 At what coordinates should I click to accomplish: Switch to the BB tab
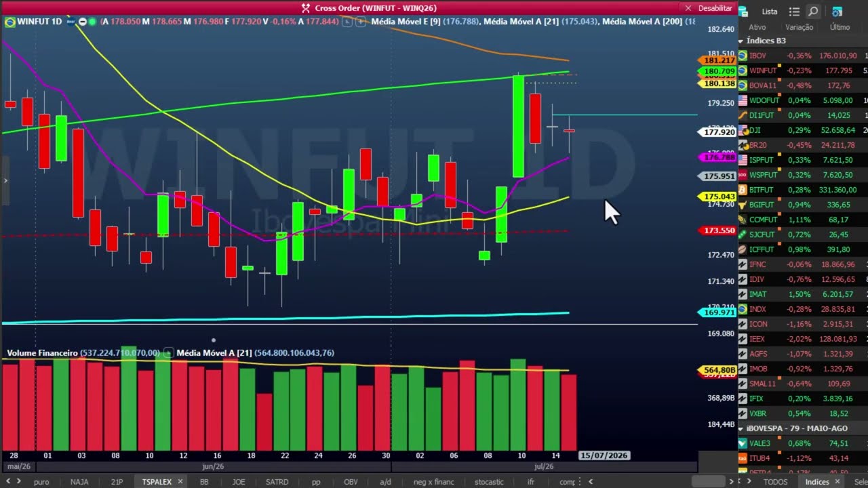204,482
